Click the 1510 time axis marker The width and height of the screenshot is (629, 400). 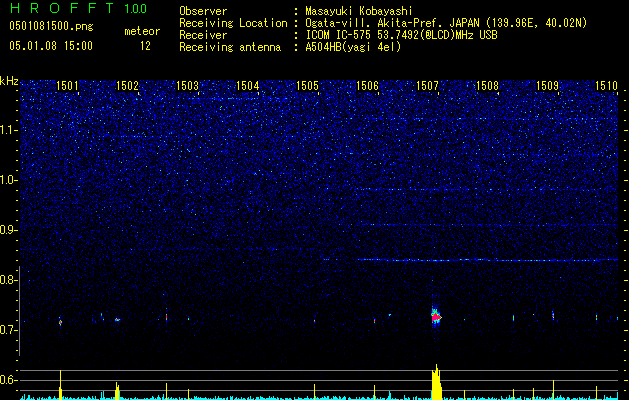click(607, 85)
